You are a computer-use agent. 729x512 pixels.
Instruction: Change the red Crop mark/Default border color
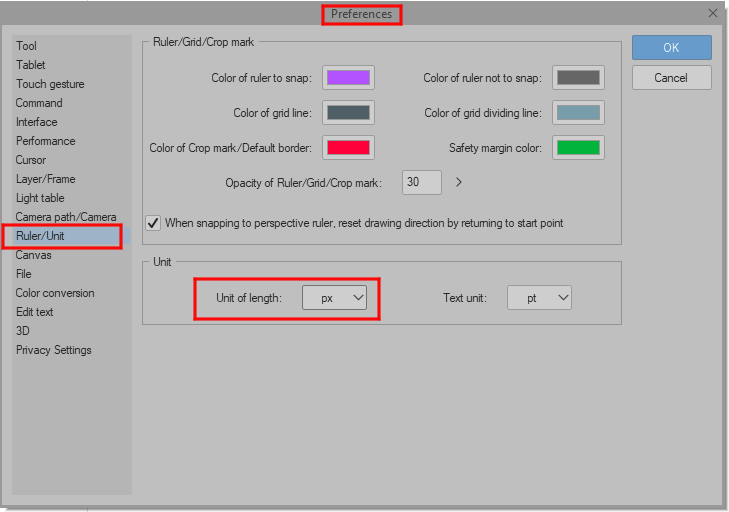click(x=348, y=148)
